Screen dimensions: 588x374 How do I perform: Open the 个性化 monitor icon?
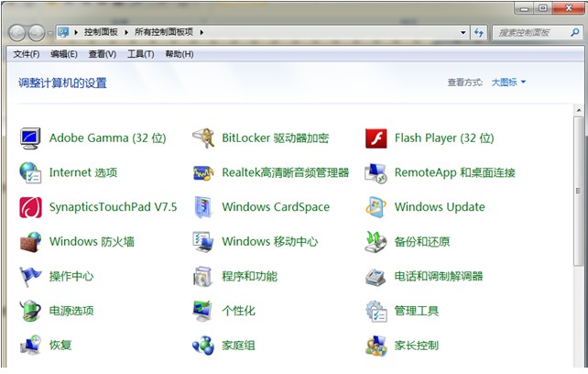203,311
